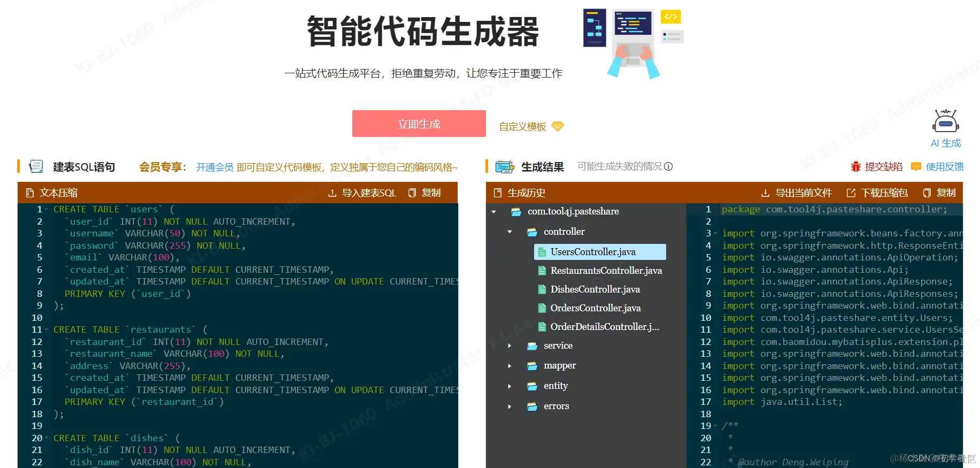Image resolution: width=980 pixels, height=468 pixels.
Task: Click the 生成历史 clipboard icon
Action: click(x=498, y=193)
